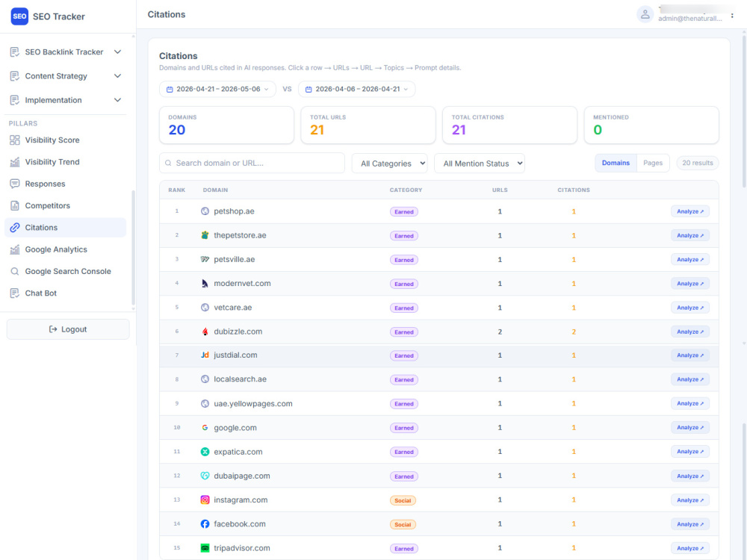Click the justdial.com Jd favicon
This screenshot has height=560, width=747.
coord(205,355)
